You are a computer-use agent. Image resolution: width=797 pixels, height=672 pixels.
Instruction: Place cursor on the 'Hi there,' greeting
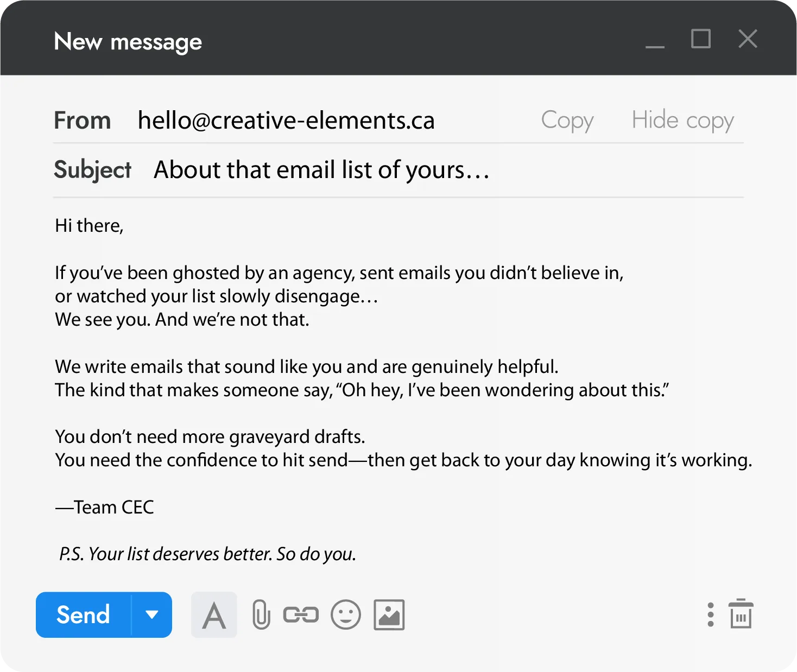click(90, 225)
